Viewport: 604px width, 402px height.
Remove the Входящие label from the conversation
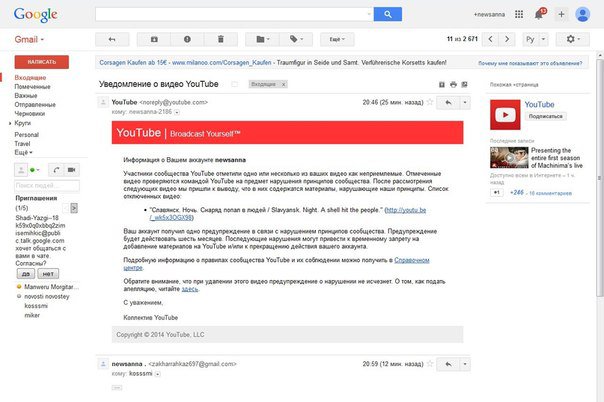coord(285,86)
